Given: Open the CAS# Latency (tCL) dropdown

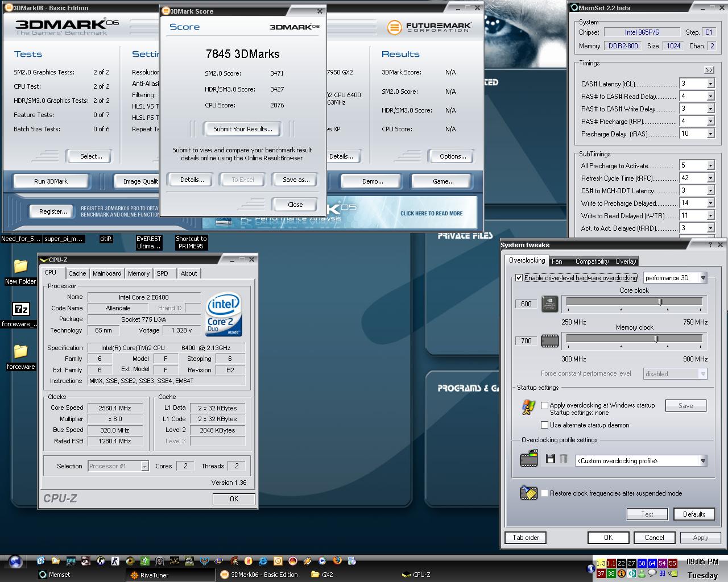Looking at the screenshot, I should [710, 84].
